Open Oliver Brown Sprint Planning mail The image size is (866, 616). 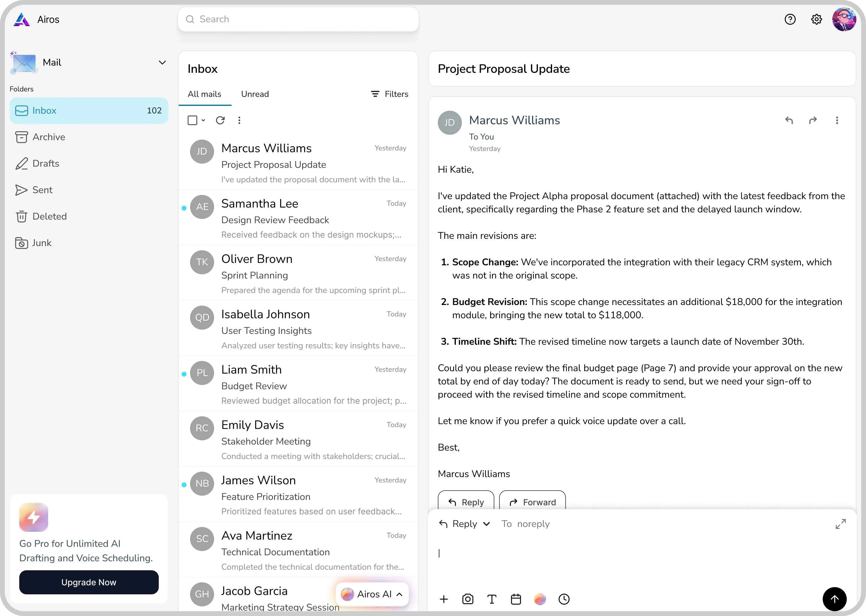(298, 273)
